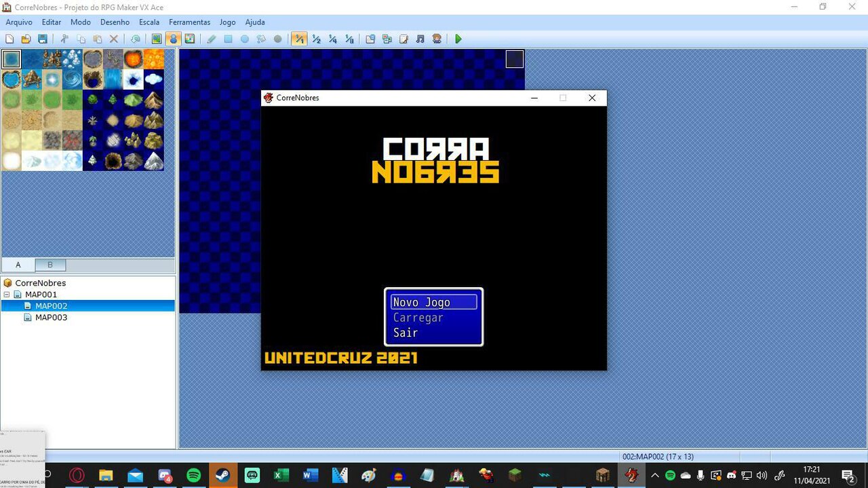Show hidden system tray icons
Viewport: 868px width, 488px height.
pyautogui.click(x=654, y=475)
